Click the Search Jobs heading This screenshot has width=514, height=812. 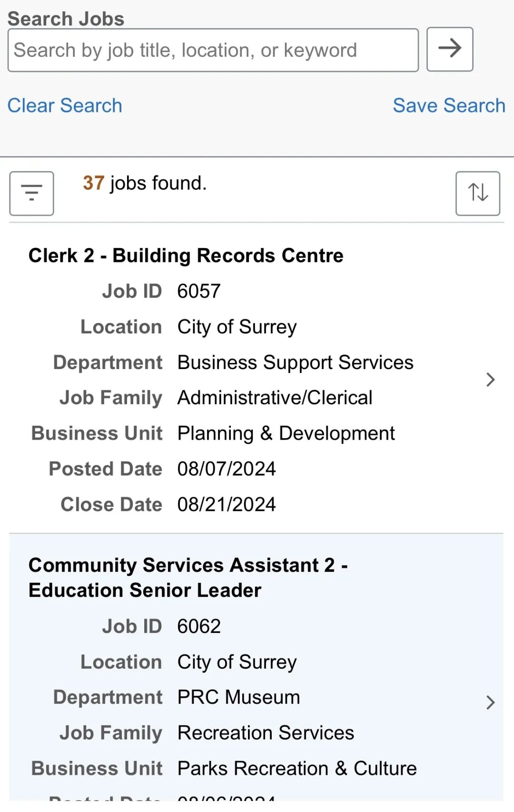66,19
